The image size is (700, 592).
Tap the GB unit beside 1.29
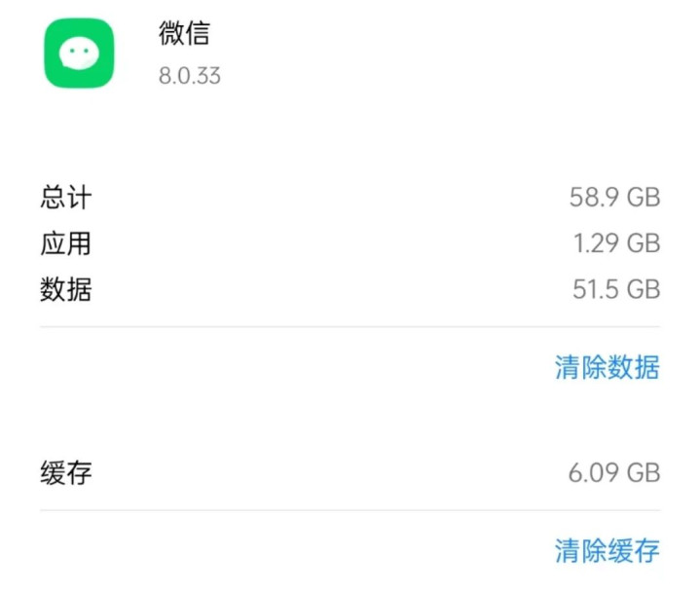point(644,243)
